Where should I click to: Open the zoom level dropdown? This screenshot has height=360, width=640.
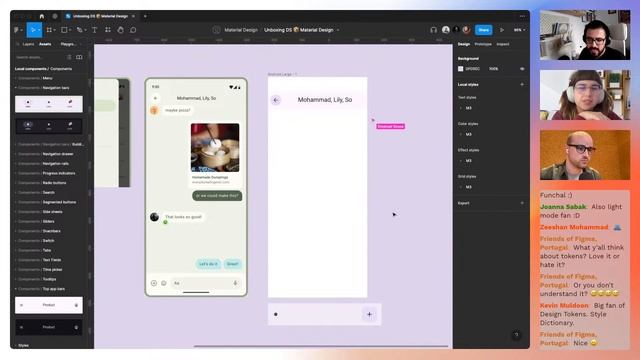coord(519,30)
